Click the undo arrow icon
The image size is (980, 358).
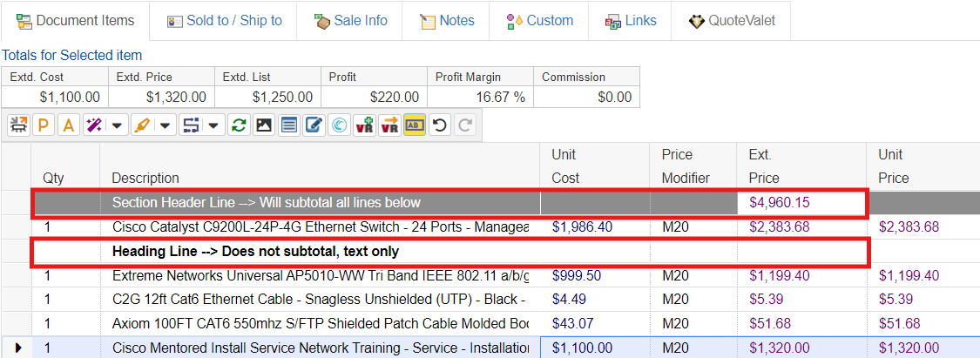click(440, 125)
